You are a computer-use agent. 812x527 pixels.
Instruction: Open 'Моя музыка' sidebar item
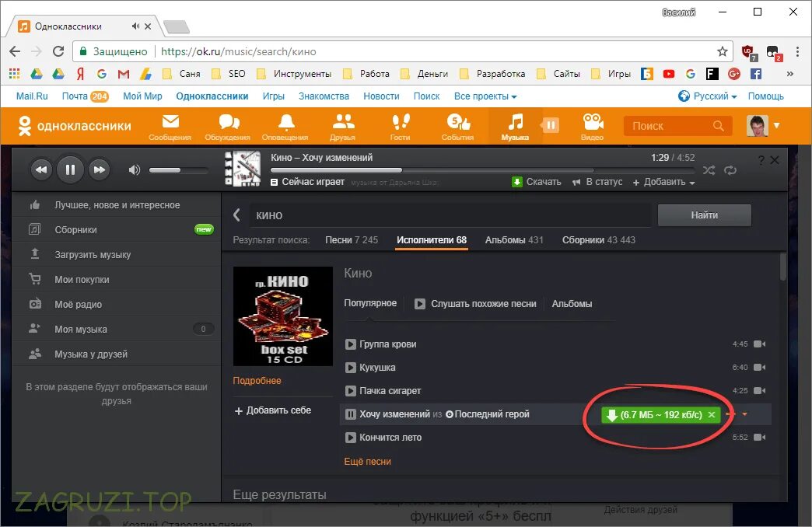[x=117, y=330]
